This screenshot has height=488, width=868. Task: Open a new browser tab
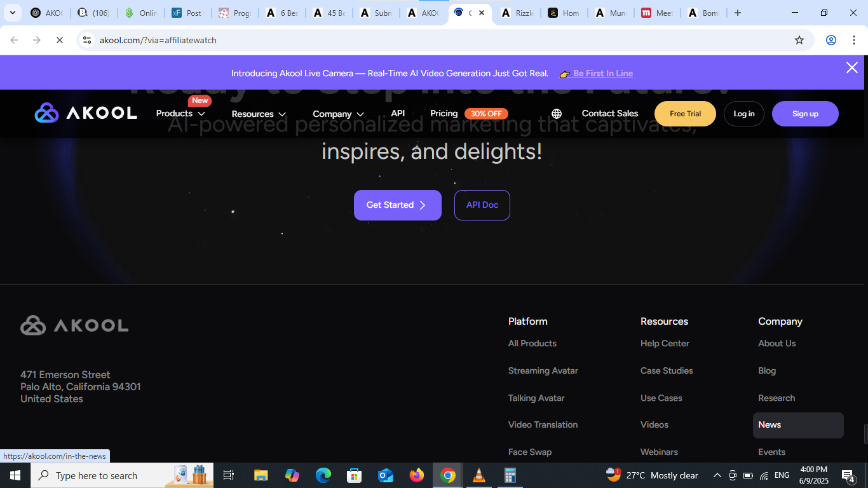pos(738,13)
